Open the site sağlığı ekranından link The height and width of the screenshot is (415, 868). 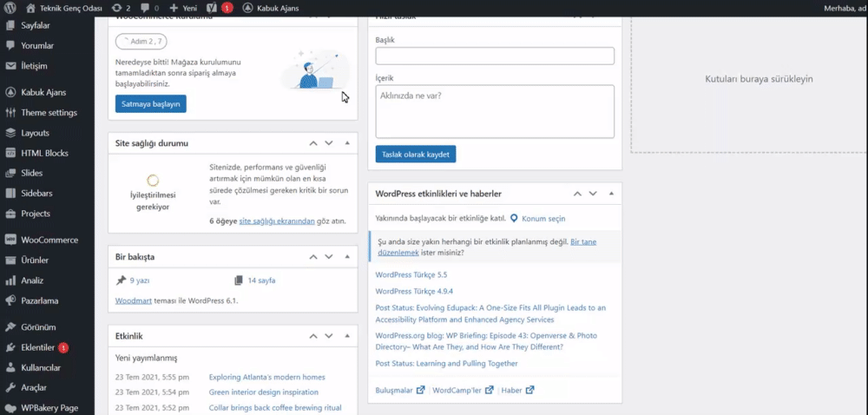click(x=277, y=221)
